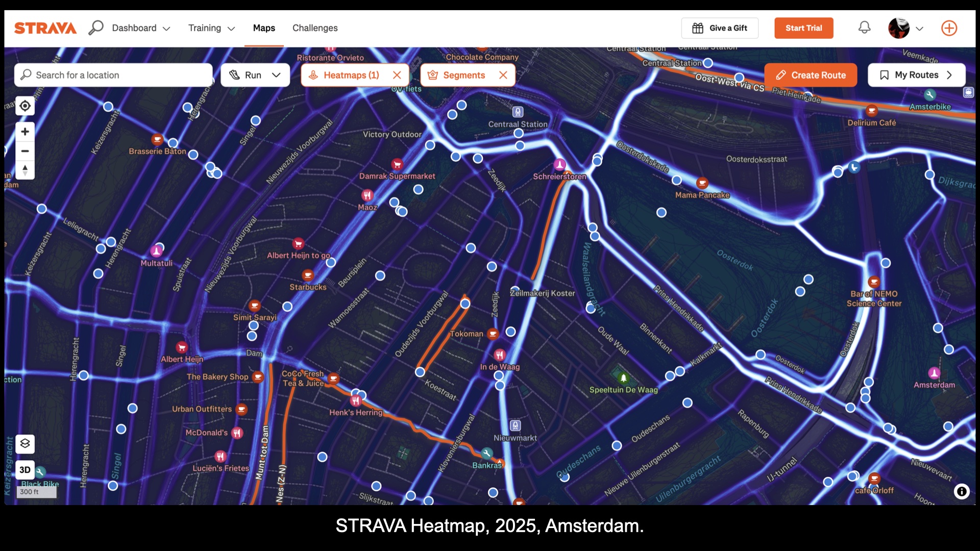Image resolution: width=980 pixels, height=551 pixels.
Task: Click the orange plus upload icon
Action: pos(949,28)
